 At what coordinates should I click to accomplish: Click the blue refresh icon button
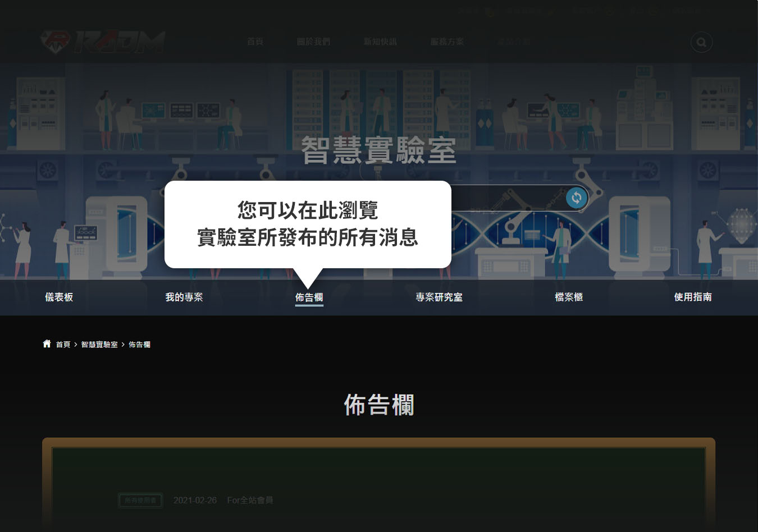point(576,198)
